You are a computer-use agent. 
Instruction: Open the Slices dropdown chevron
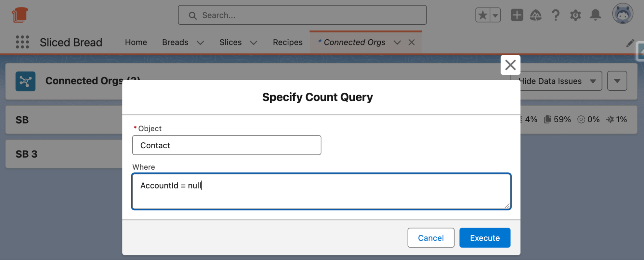coord(254,42)
